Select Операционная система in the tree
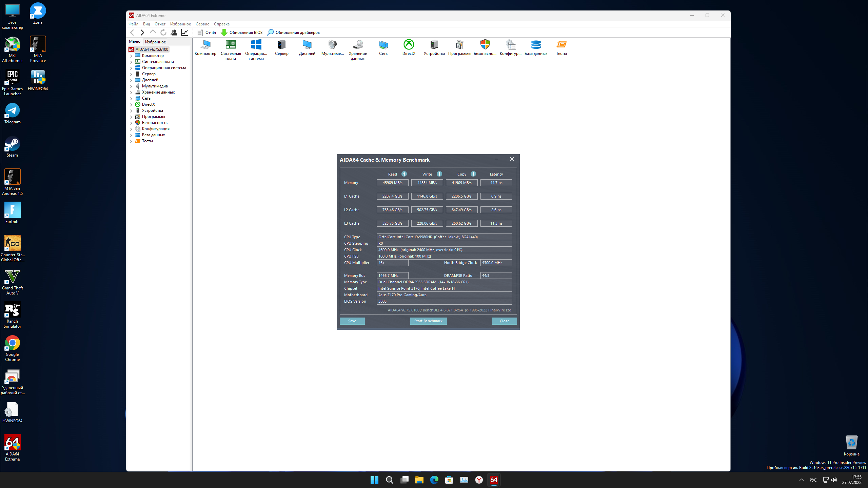 164,68
